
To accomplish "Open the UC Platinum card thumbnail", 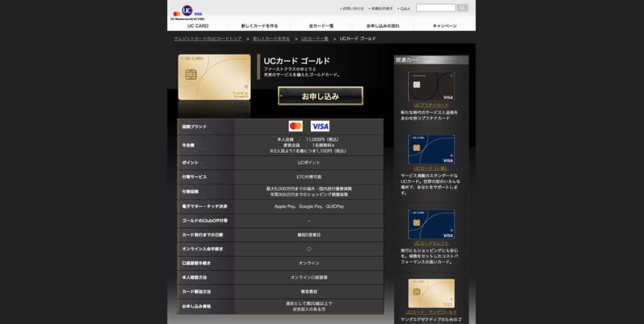I will pyautogui.click(x=431, y=86).
